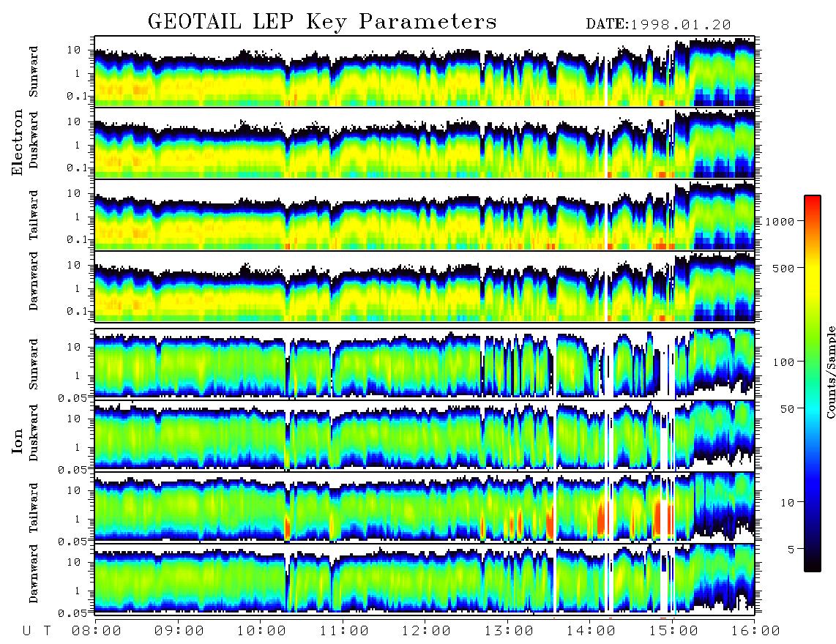The width and height of the screenshot is (836, 644).
Task: Click the 13:00 time tick label
Action: point(509,632)
